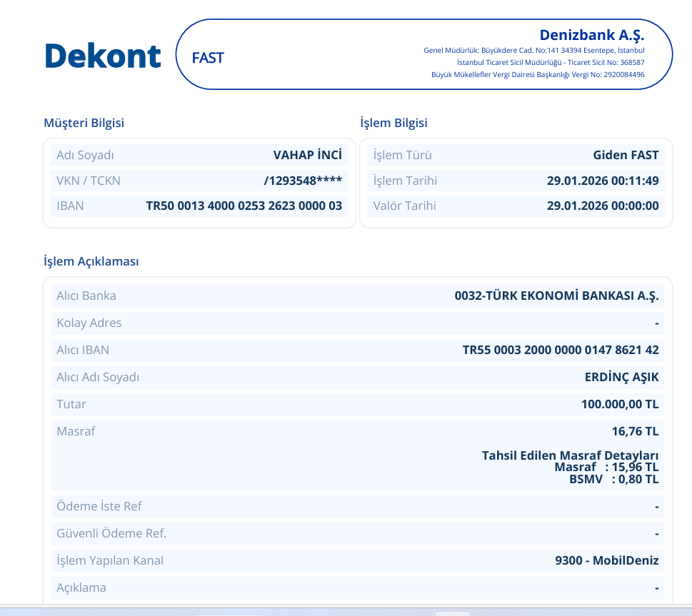Click the amount "100.000,00 TL"
This screenshot has height=616, width=692.
coord(620,404)
